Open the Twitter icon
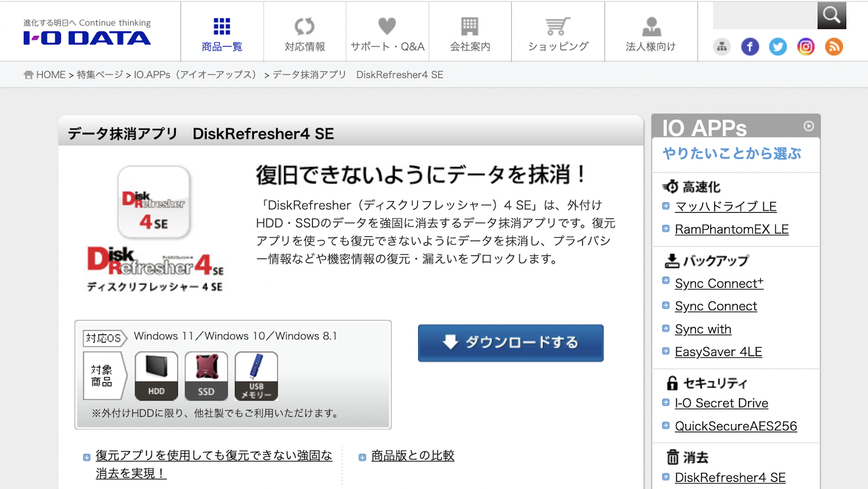This screenshot has width=868, height=489. click(778, 47)
